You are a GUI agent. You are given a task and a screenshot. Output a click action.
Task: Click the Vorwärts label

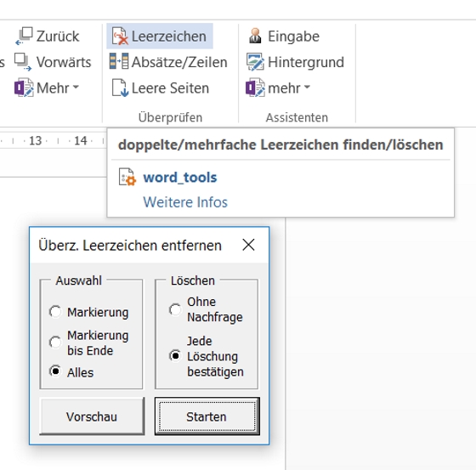tap(64, 62)
